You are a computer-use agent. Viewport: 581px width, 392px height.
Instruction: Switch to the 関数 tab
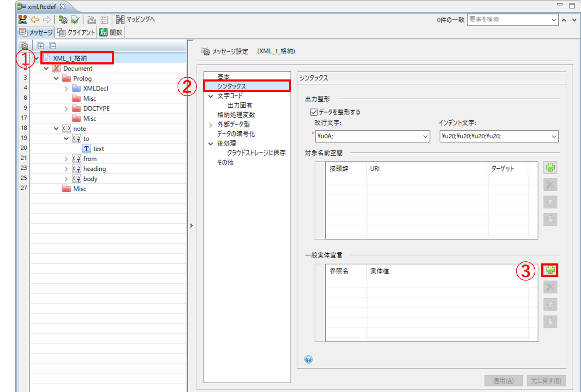[111, 32]
